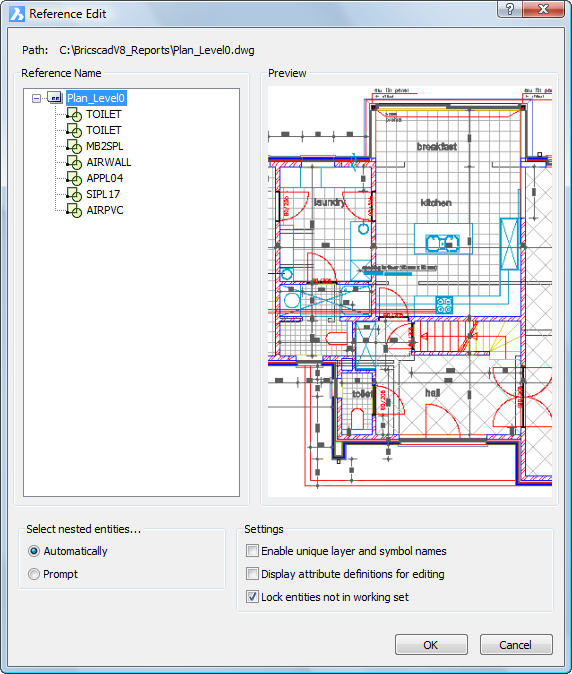The width and height of the screenshot is (572, 674).
Task: Click the APPL04 block icon
Action: (x=73, y=178)
